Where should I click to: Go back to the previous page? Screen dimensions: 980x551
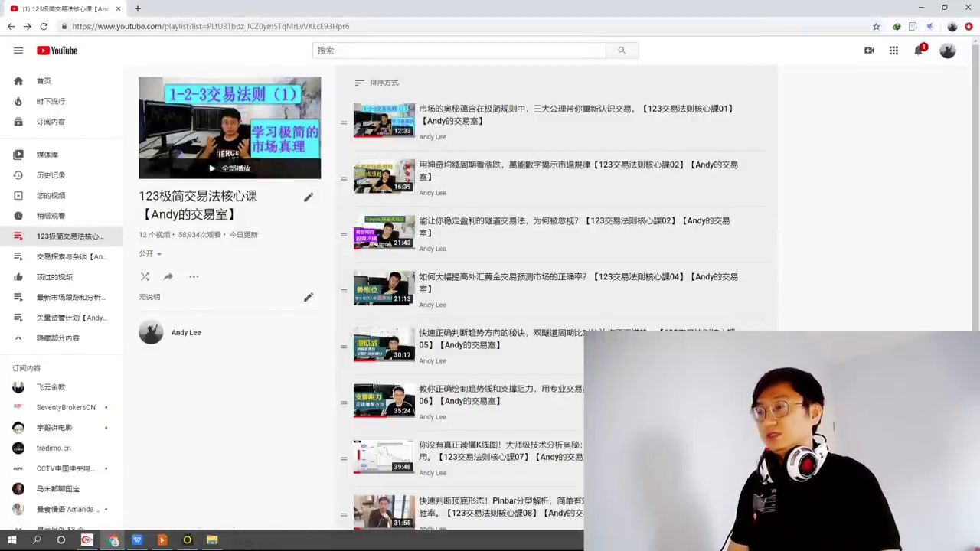point(11,26)
